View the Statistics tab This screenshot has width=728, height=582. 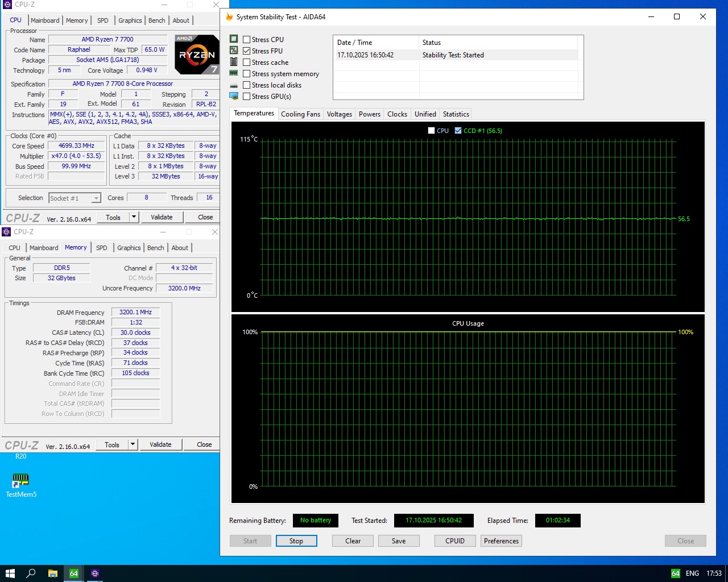(x=456, y=114)
